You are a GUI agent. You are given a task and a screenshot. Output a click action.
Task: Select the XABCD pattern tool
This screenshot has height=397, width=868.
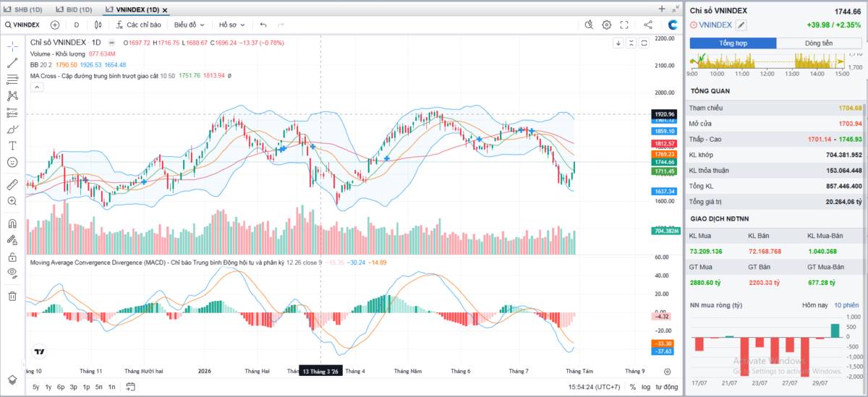click(x=12, y=95)
